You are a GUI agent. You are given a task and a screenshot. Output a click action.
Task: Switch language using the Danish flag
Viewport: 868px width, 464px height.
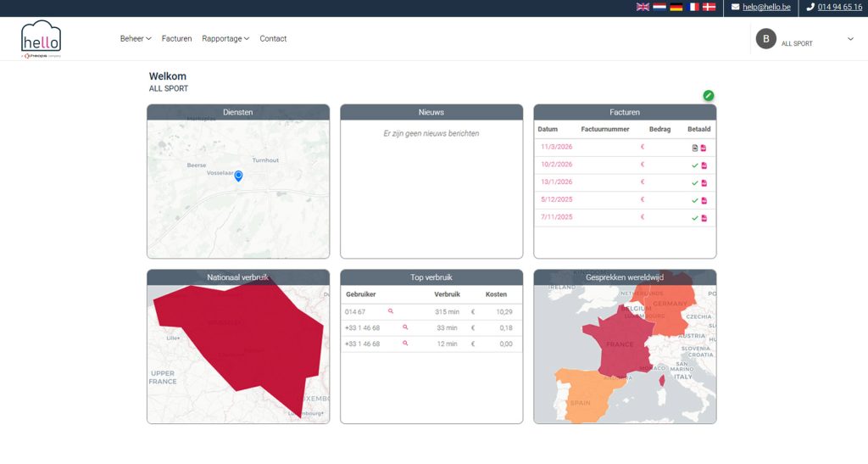[x=709, y=7]
